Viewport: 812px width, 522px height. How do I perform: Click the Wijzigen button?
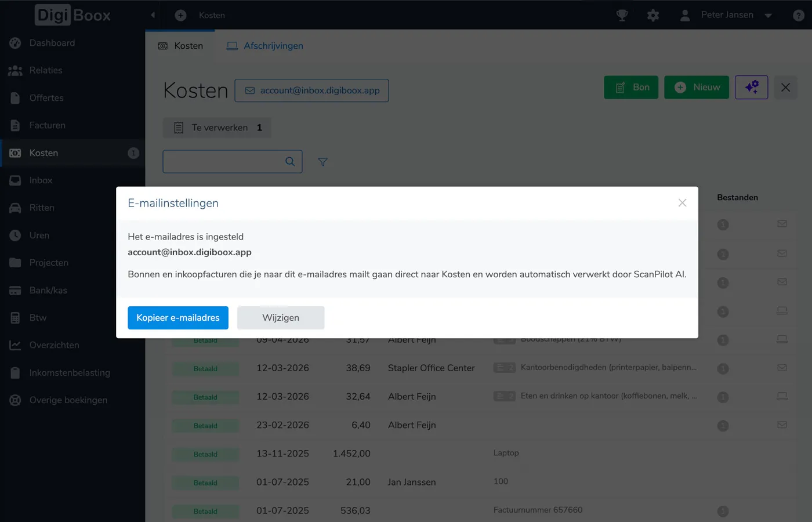tap(281, 318)
